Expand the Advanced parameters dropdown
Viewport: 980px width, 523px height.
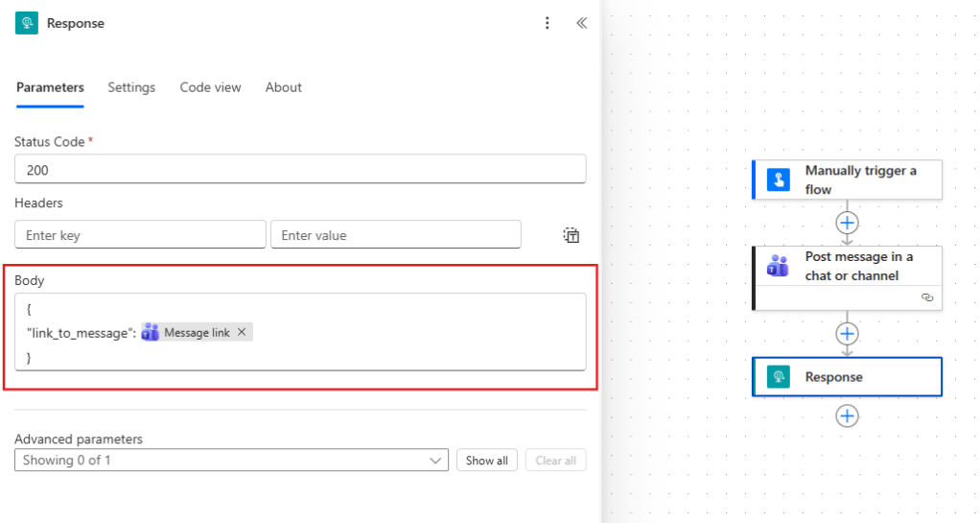coord(231,460)
